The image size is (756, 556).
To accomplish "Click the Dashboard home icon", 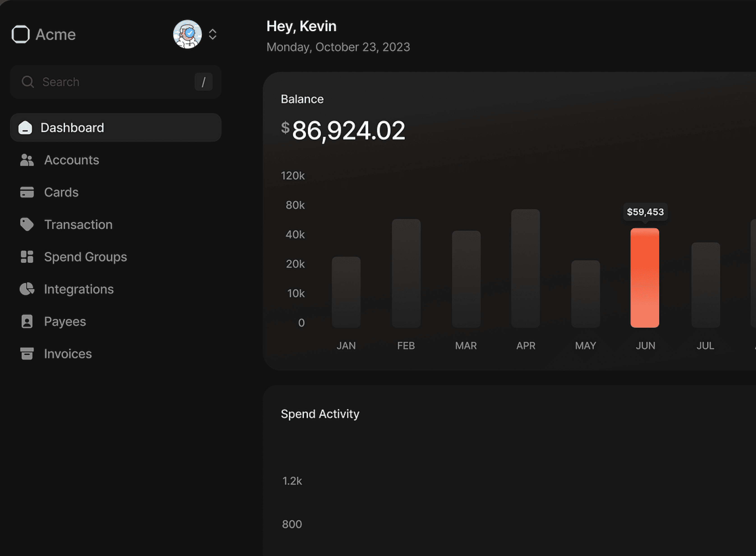I will 25,128.
